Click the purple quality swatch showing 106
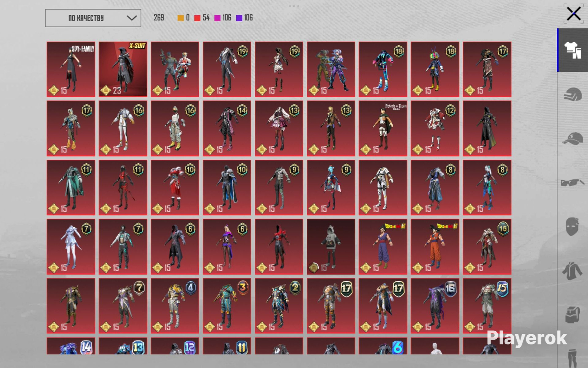Viewport: 588px width, 368px height. [239, 18]
